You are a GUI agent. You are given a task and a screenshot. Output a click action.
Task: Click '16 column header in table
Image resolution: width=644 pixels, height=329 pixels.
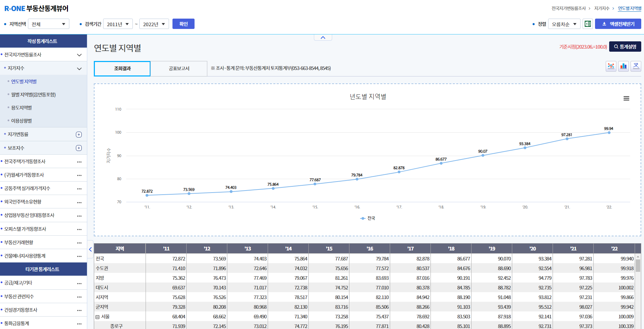tap(370, 249)
